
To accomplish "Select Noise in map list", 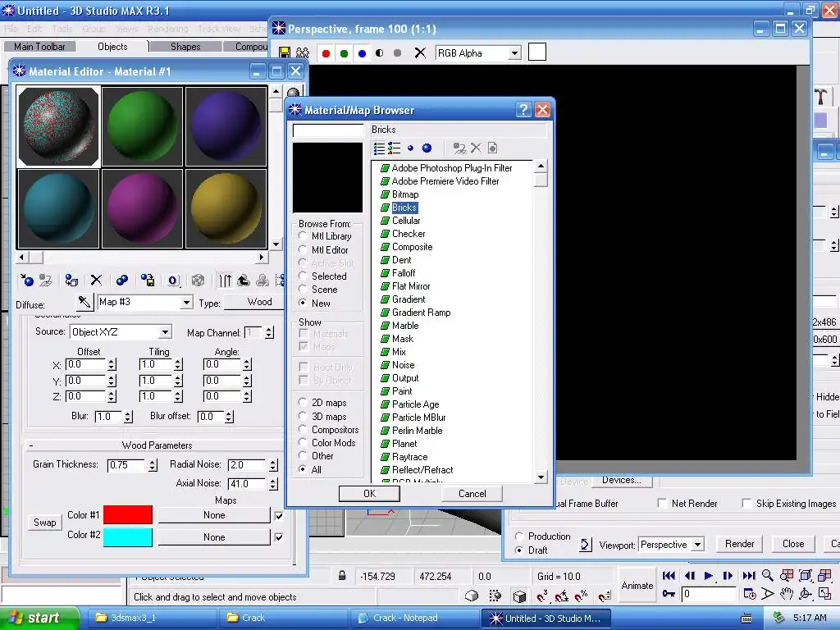I will click(x=403, y=365).
